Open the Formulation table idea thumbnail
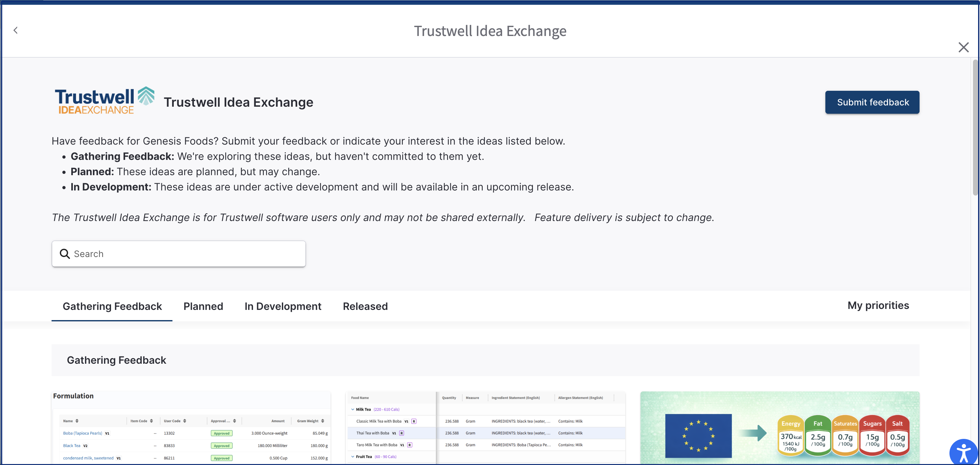Image resolution: width=980 pixels, height=465 pixels. pyautogui.click(x=191, y=428)
